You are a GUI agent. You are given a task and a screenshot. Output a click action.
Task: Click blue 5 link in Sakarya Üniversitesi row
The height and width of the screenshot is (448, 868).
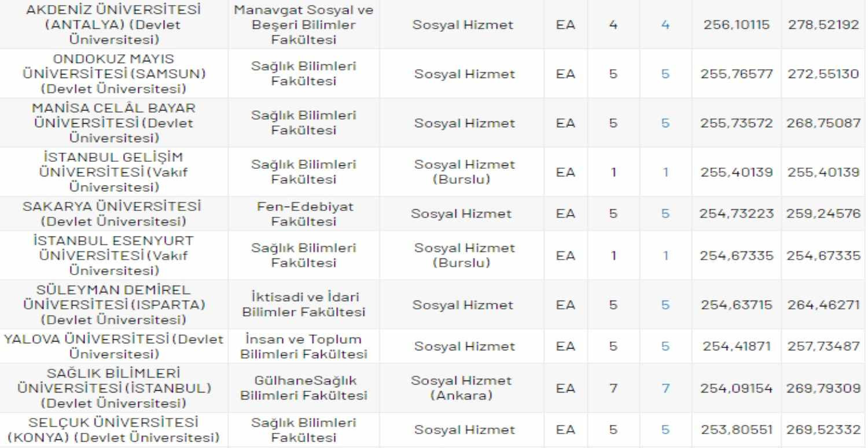(665, 214)
